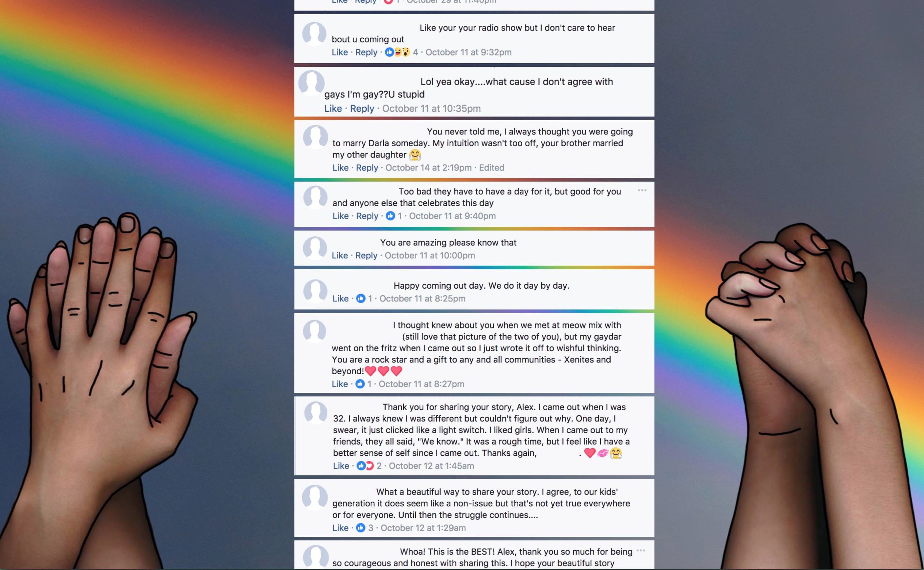Click the thumbs-up icon on the 9:40pm comment
The height and width of the screenshot is (570, 924).
tap(390, 216)
